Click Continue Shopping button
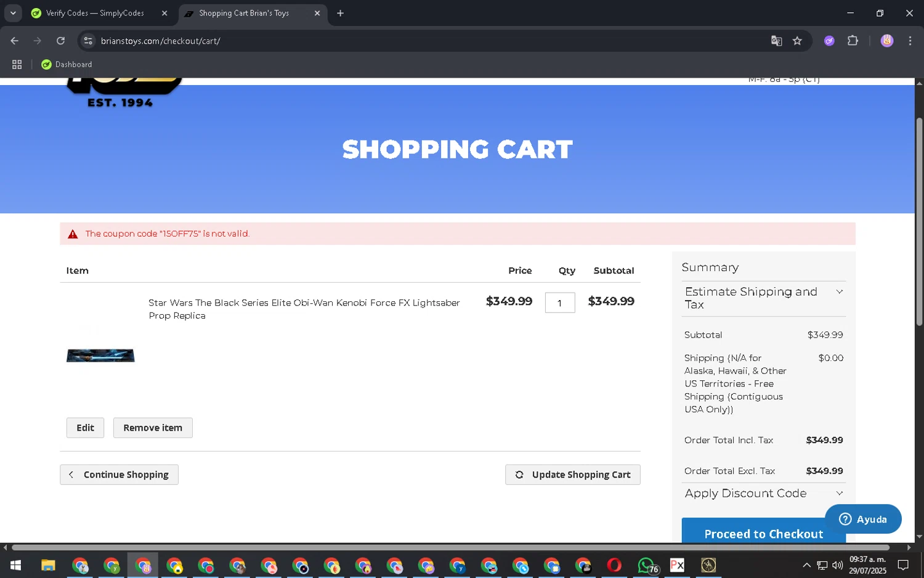Viewport: 924px width, 578px height. pos(119,474)
